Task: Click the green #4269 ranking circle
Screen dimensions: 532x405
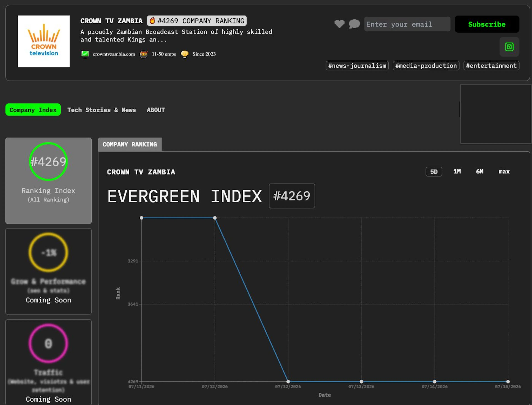Action: tap(48, 162)
